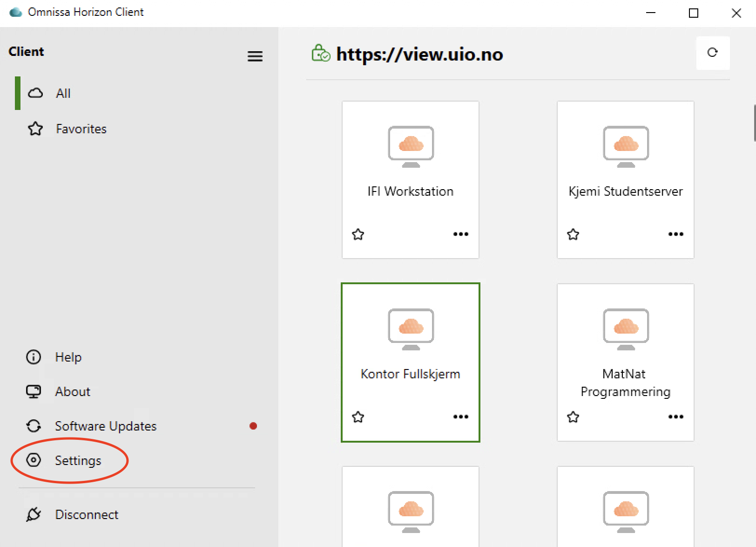Open the Favorites star icon
The image size is (756, 547).
click(x=35, y=129)
